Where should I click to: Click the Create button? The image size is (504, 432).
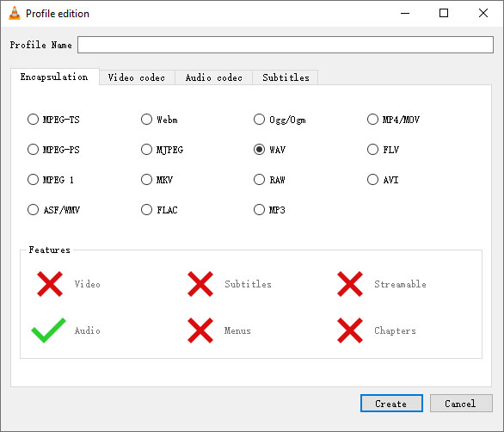click(x=391, y=404)
